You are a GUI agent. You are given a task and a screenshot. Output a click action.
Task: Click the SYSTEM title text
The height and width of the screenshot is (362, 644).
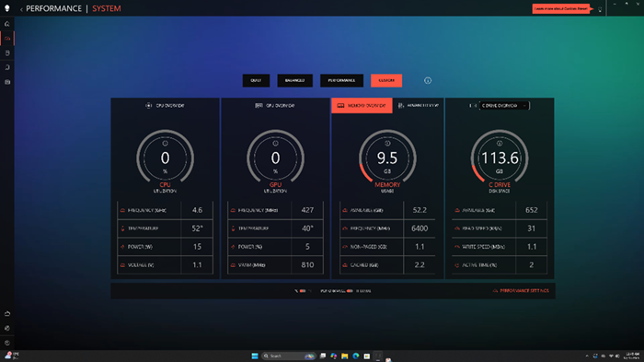click(x=107, y=8)
